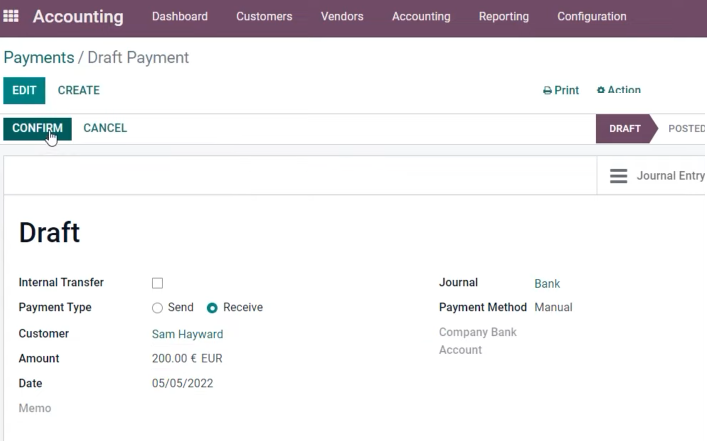The width and height of the screenshot is (707, 441).
Task: Select the Send payment type
Action: click(157, 308)
